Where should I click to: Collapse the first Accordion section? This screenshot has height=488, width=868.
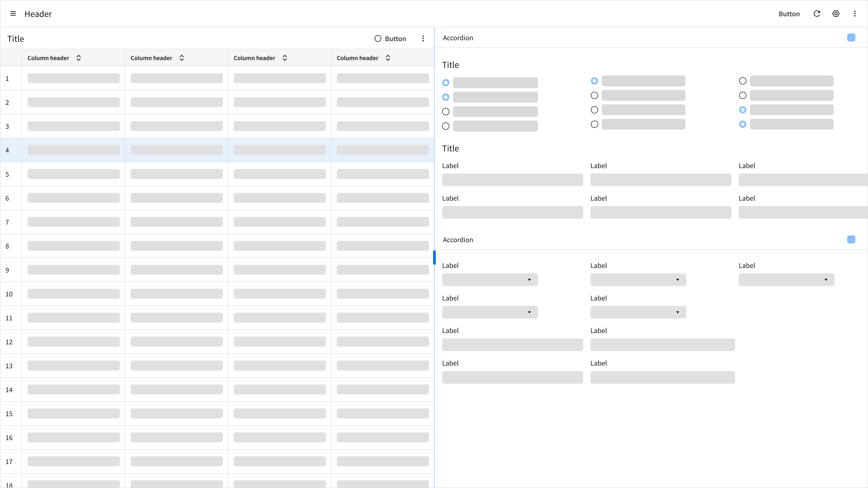pyautogui.click(x=851, y=38)
